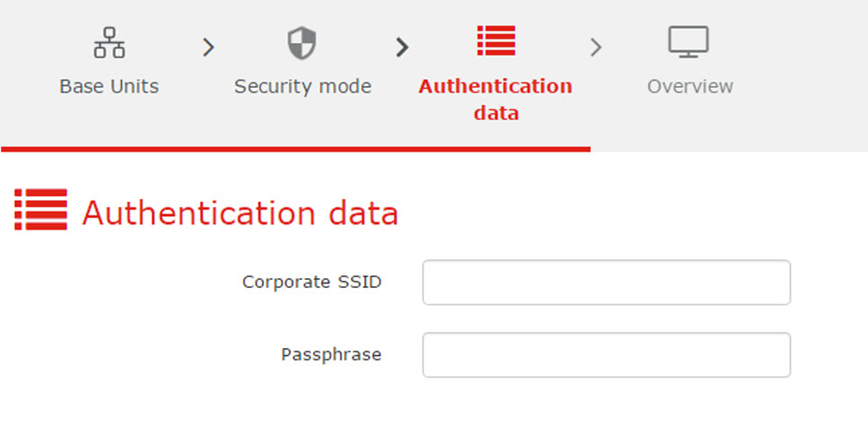Focus the Passphrase input field

click(606, 355)
